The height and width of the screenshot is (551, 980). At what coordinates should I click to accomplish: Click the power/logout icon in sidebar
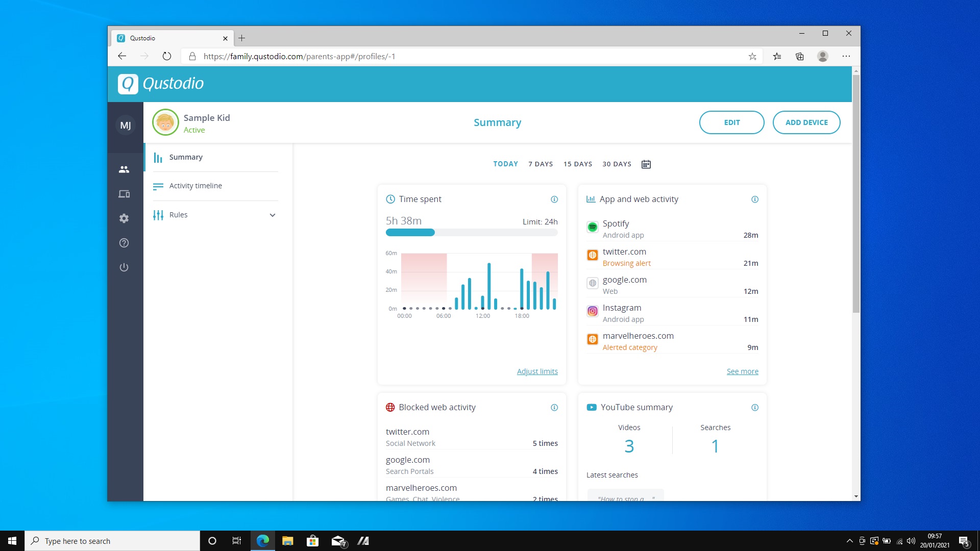125,267
